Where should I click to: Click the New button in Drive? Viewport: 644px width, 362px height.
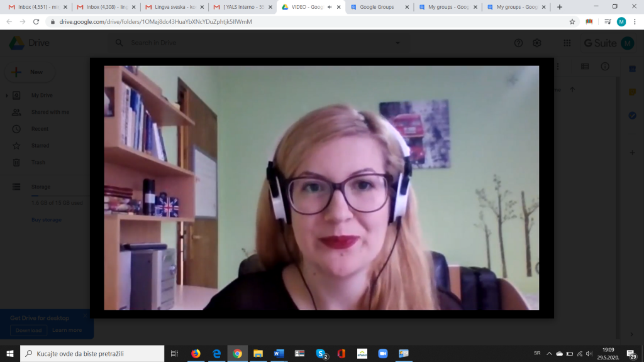tap(29, 72)
